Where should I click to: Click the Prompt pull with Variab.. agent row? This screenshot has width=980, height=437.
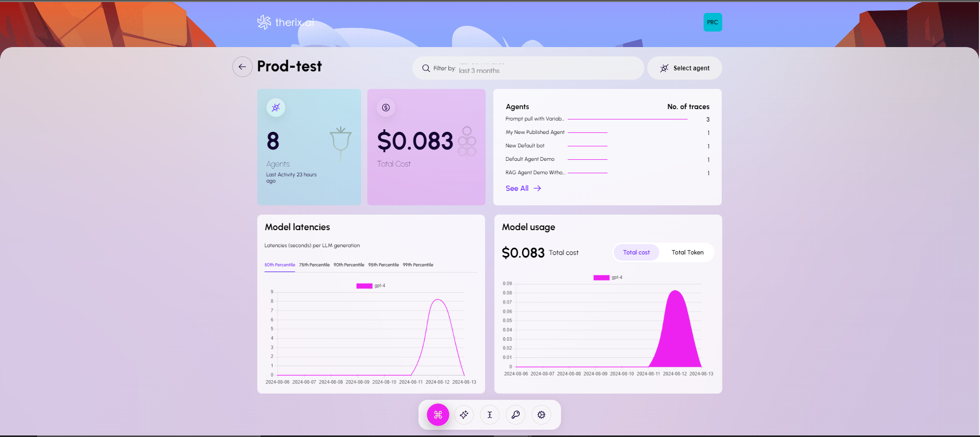608,119
